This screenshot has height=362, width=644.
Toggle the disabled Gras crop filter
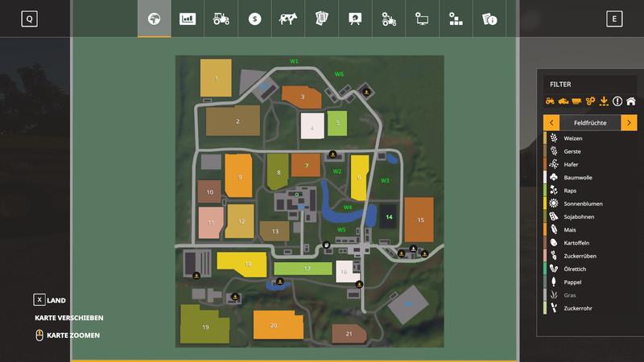[572, 295]
